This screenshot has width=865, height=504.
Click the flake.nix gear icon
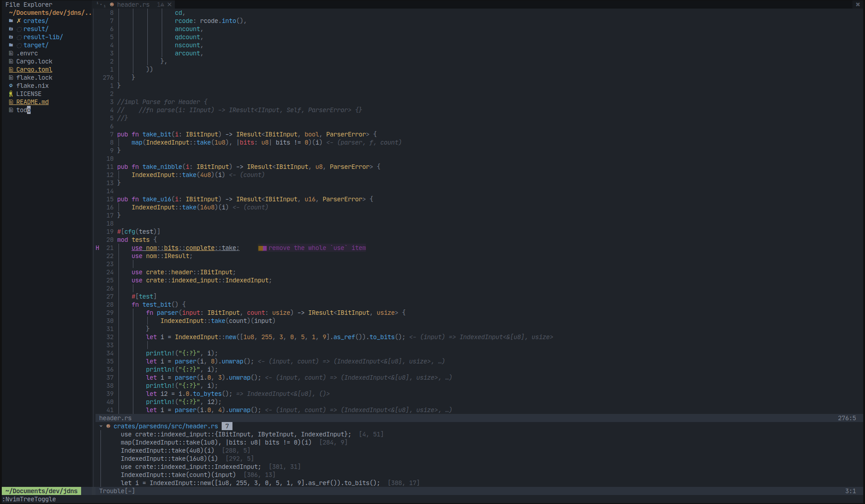11,86
